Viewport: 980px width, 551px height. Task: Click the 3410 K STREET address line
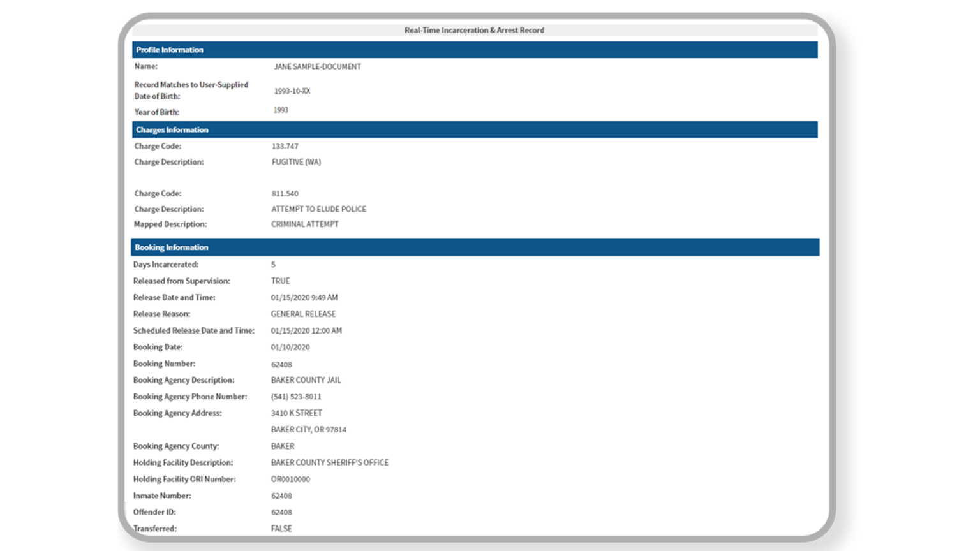click(296, 413)
